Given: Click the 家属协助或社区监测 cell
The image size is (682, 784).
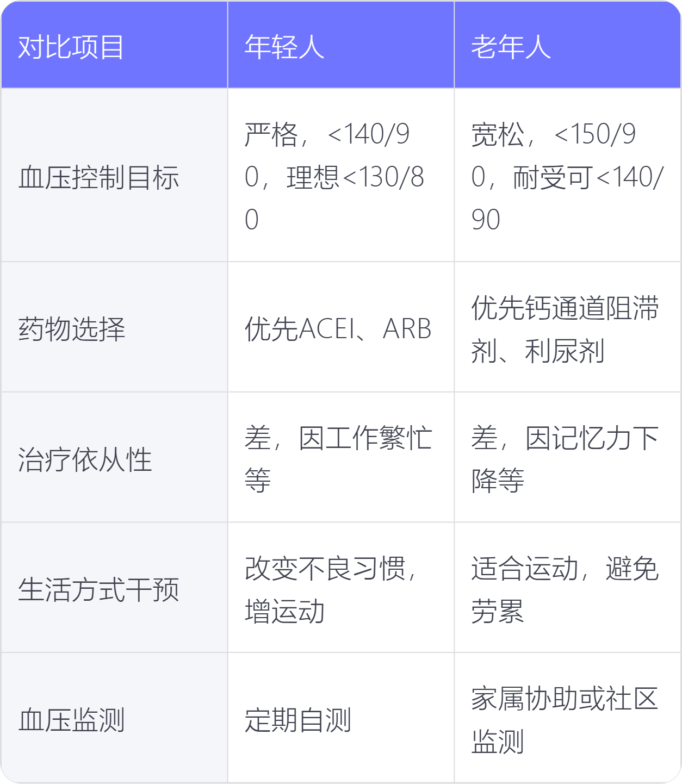Looking at the screenshot, I should 567,718.
